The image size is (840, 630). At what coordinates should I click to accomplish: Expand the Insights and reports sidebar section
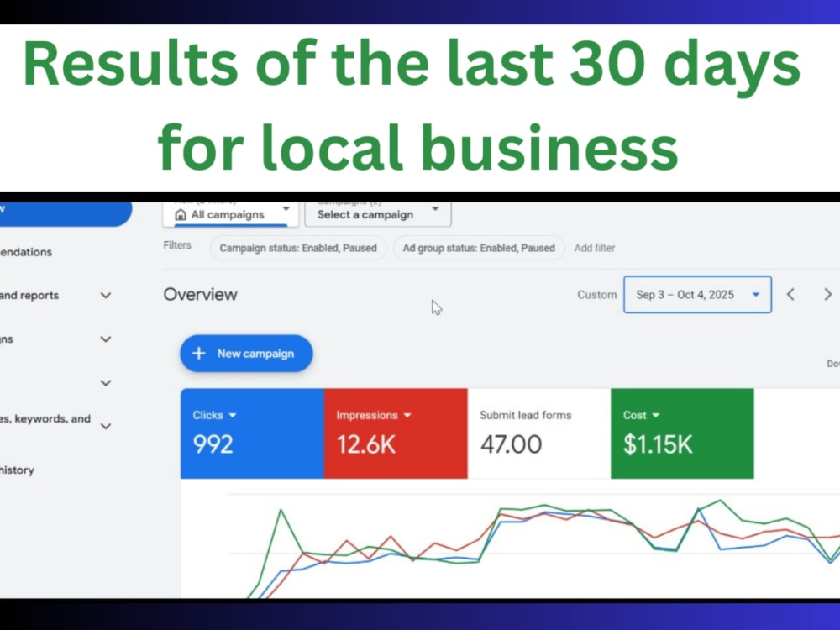coord(106,295)
